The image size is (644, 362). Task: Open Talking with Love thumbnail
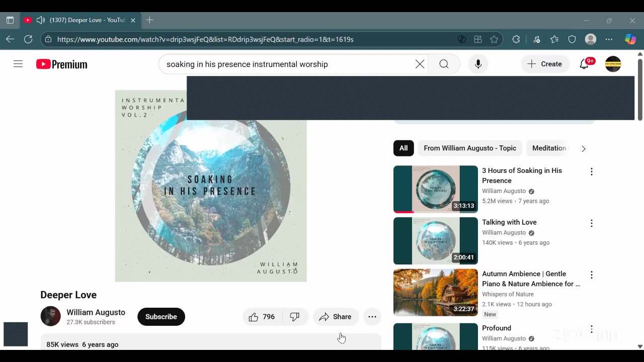(436, 241)
